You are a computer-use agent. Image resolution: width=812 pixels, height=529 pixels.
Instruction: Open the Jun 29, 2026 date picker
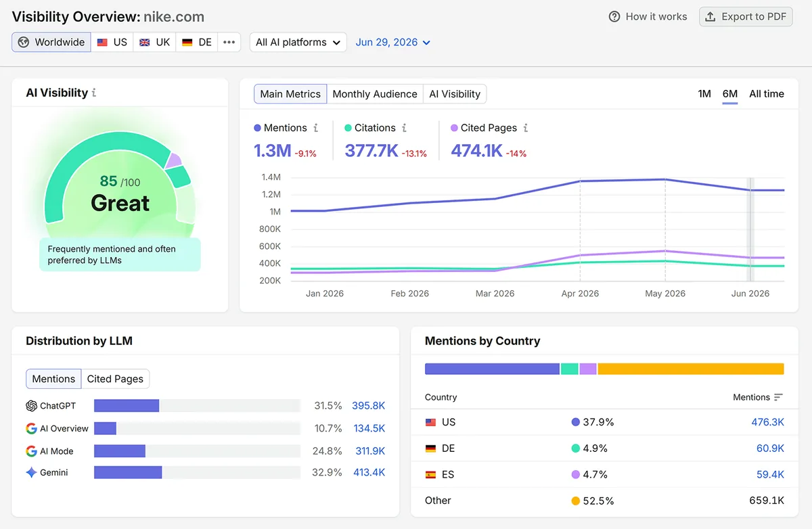click(393, 42)
